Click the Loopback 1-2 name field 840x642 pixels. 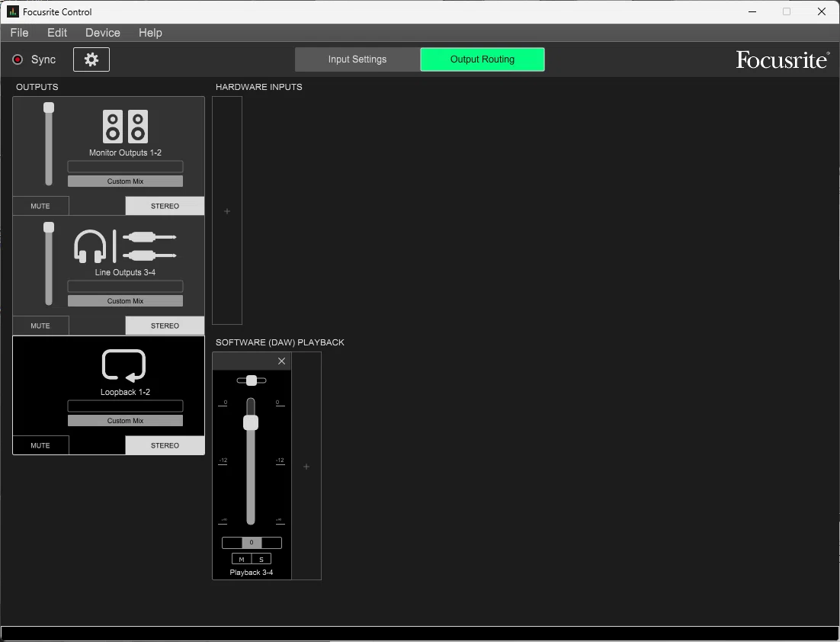[125, 406]
